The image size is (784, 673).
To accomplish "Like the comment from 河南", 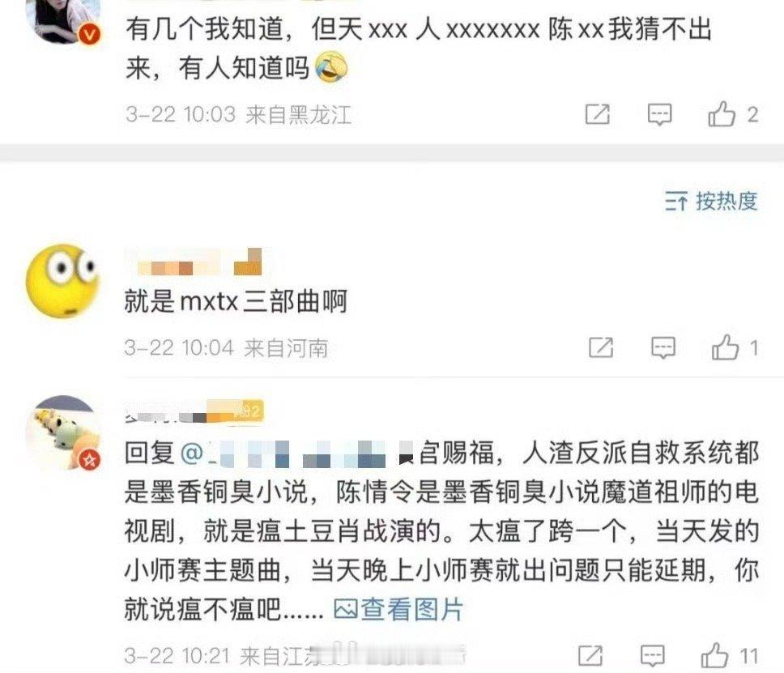I will pos(735,347).
